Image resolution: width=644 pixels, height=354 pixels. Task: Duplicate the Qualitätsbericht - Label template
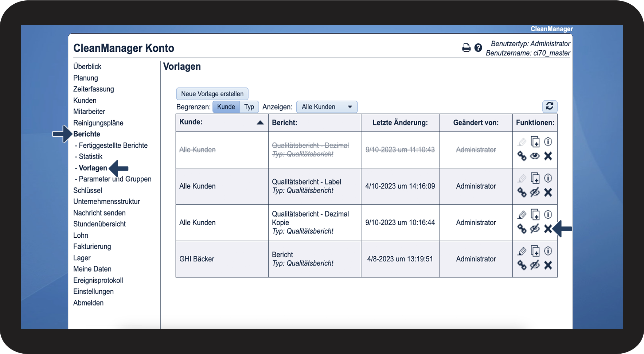535,178
